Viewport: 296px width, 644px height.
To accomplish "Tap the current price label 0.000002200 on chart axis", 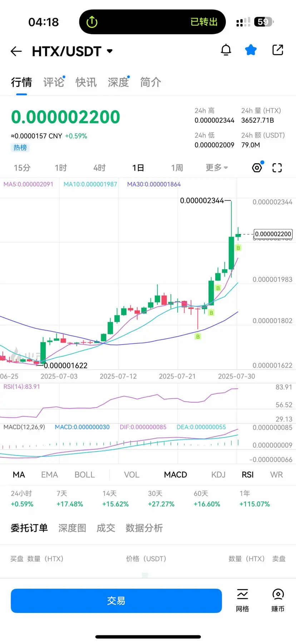I will click(x=273, y=234).
